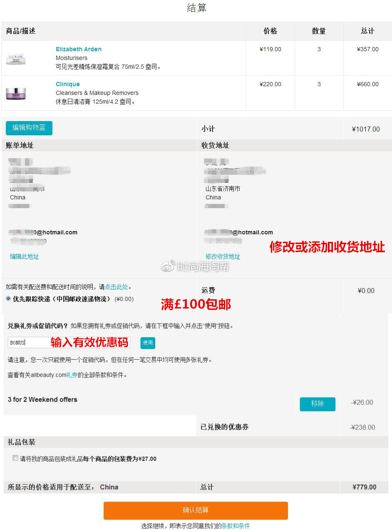Click the final total ¥779.00

tap(364, 487)
